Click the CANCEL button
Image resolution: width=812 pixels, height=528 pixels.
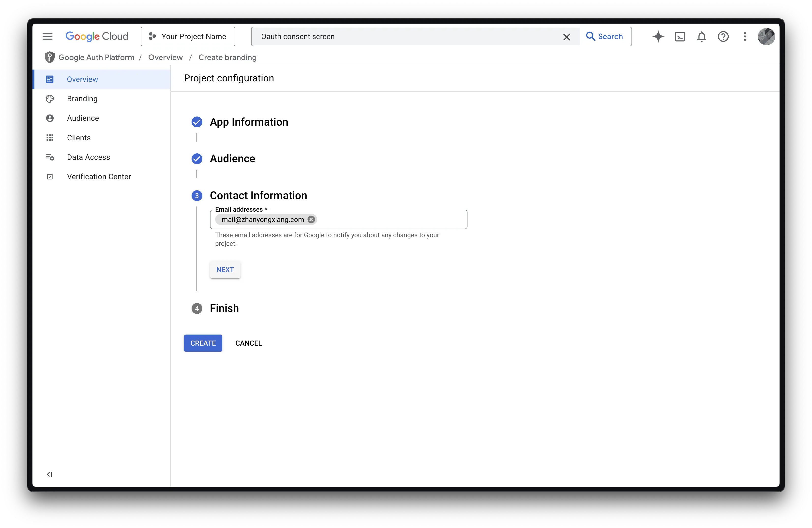click(x=248, y=343)
